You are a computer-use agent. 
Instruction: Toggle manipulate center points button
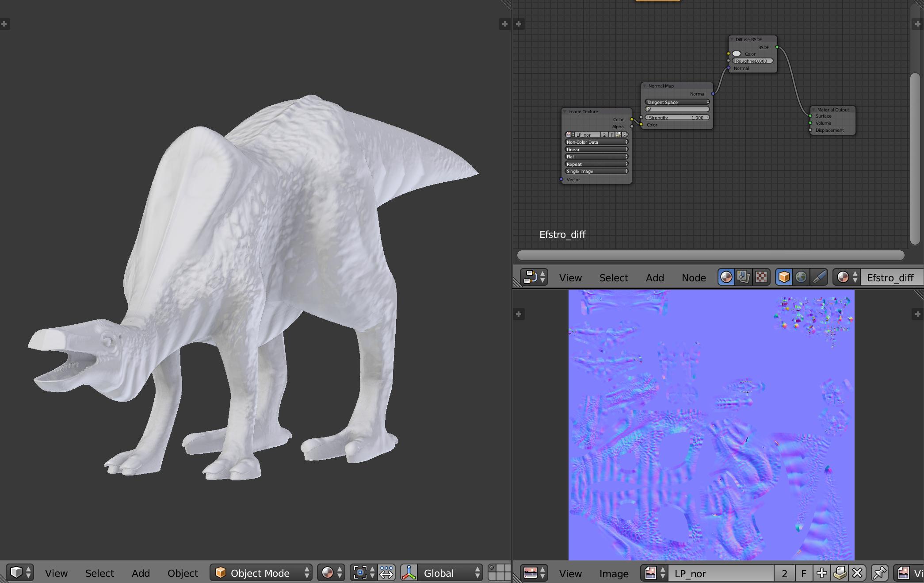(386, 572)
